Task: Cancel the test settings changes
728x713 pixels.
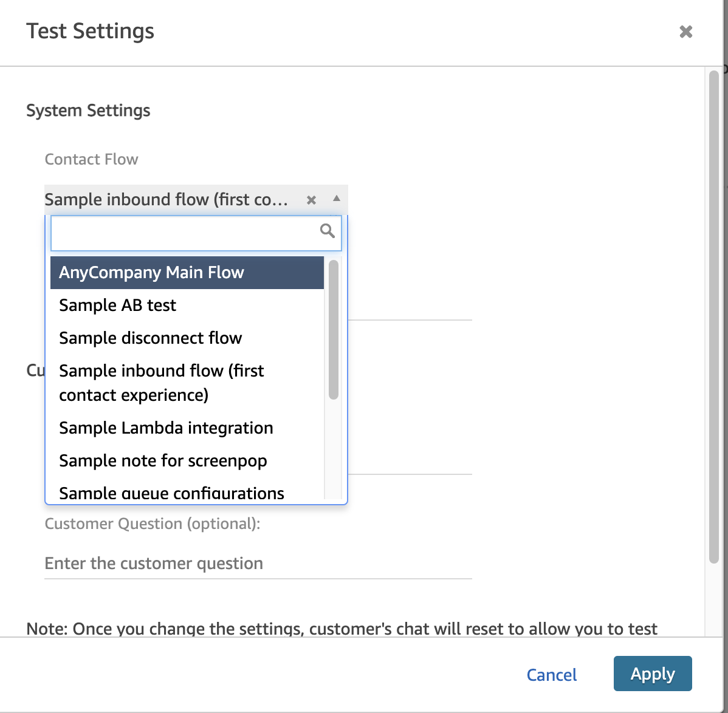Action: coord(552,675)
